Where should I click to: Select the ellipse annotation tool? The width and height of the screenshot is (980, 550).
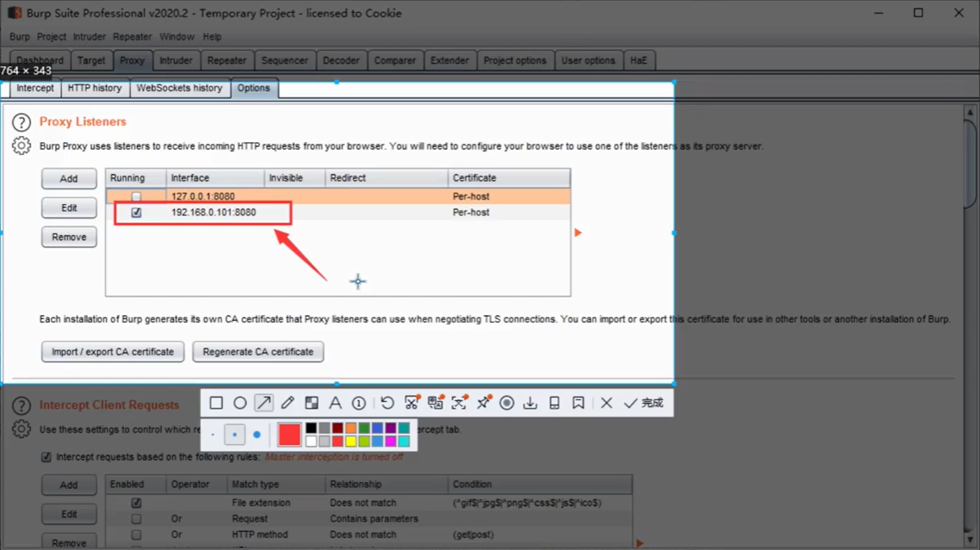point(240,403)
